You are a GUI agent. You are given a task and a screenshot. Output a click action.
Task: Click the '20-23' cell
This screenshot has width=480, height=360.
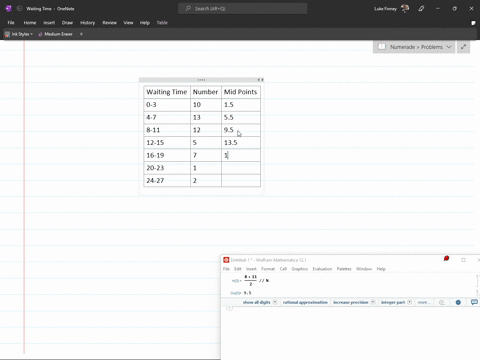[x=167, y=168]
